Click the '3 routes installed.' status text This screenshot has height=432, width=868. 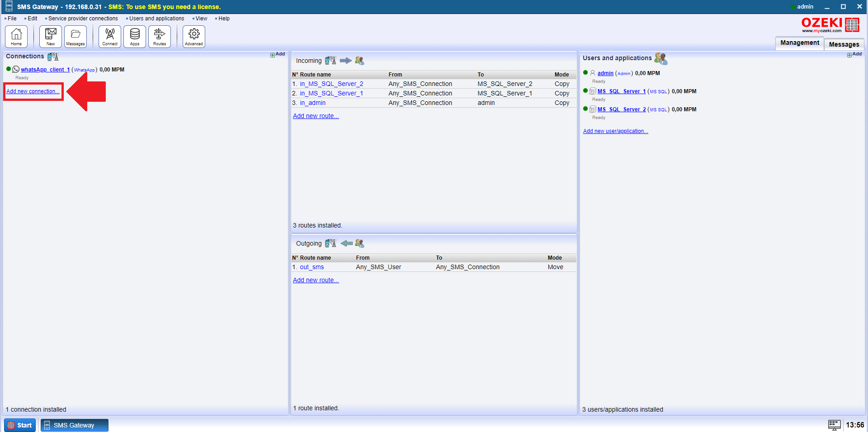317,225
